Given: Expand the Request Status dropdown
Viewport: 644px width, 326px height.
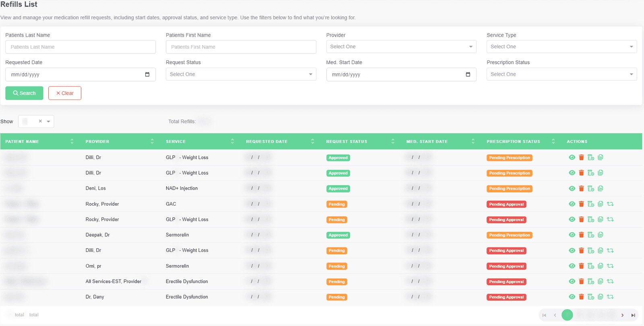Looking at the screenshot, I should [241, 74].
